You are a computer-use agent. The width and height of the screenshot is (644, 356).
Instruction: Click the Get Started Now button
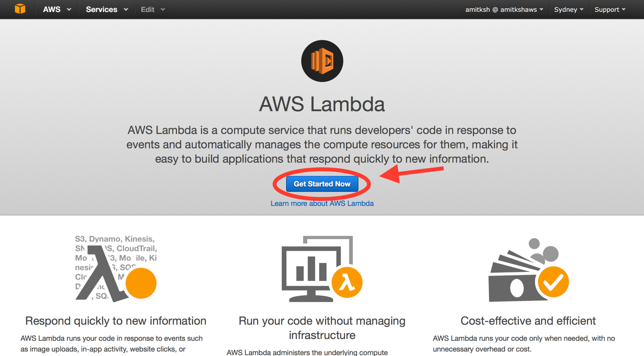click(x=322, y=184)
